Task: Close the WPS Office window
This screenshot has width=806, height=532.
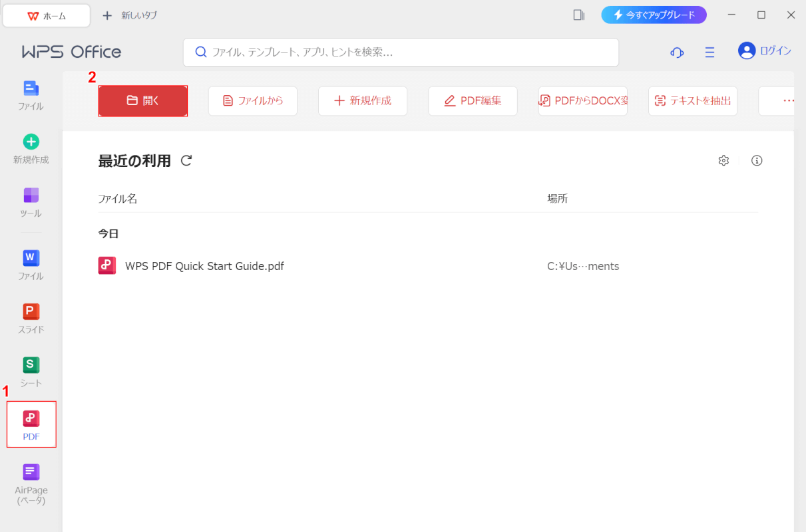Action: click(791, 15)
